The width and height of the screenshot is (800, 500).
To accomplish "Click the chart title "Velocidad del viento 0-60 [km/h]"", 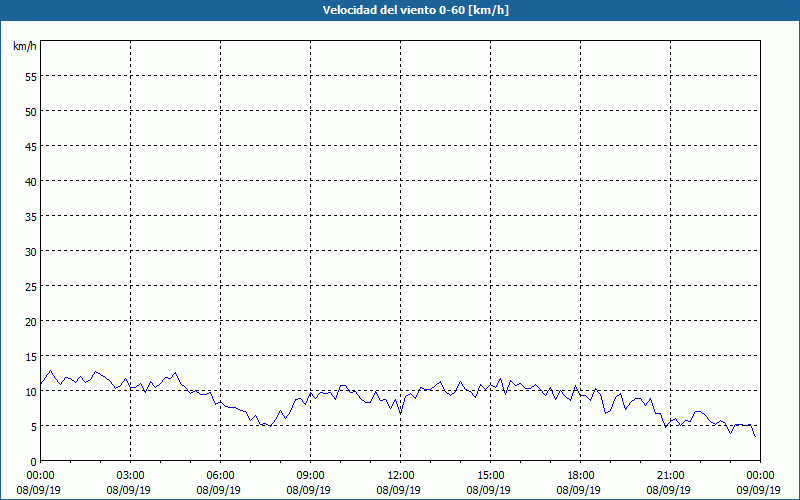I will [400, 11].
